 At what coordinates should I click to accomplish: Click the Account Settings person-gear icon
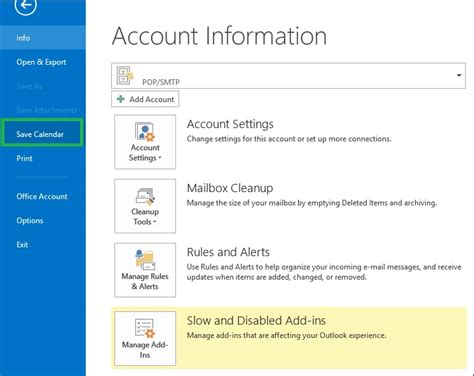coord(145,132)
